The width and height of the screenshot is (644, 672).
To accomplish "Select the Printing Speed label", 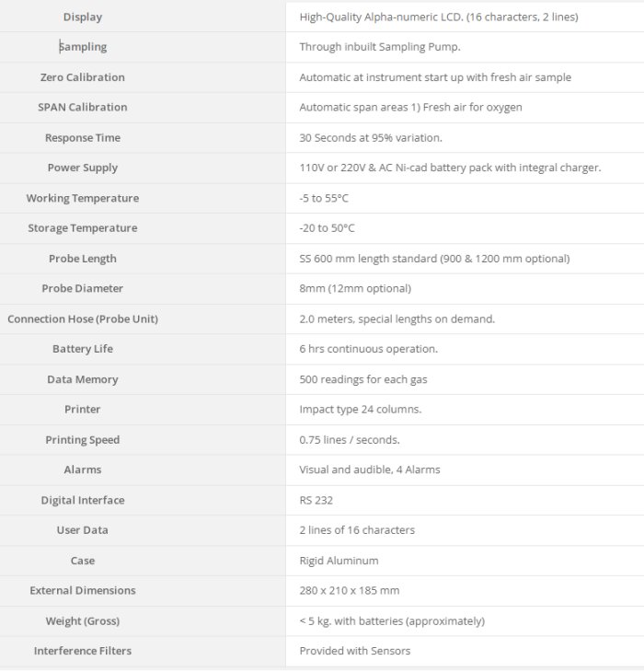I will pyautogui.click(x=83, y=440).
